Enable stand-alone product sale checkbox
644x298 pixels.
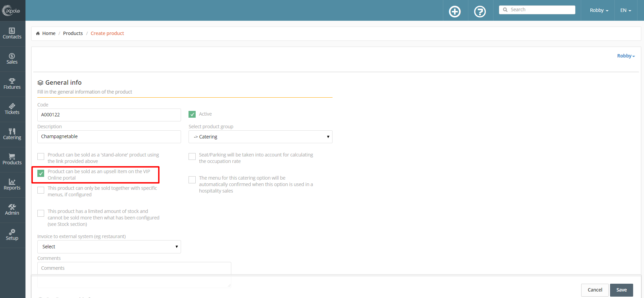(41, 156)
